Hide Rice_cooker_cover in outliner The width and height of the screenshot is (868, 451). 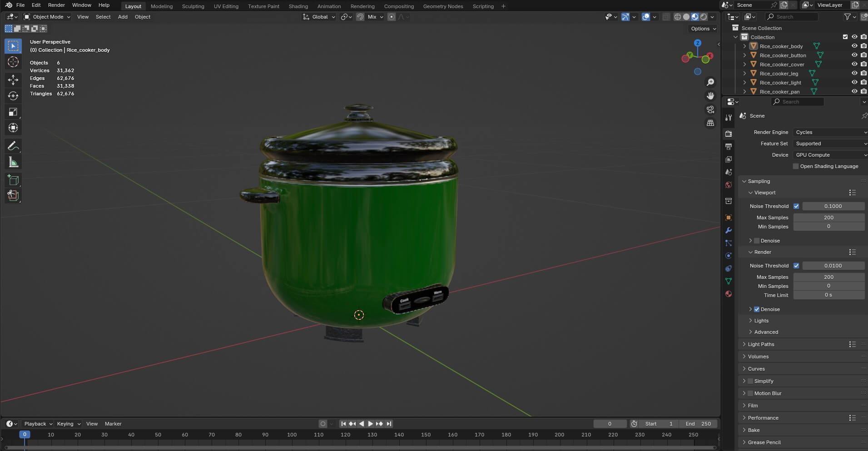click(x=854, y=64)
